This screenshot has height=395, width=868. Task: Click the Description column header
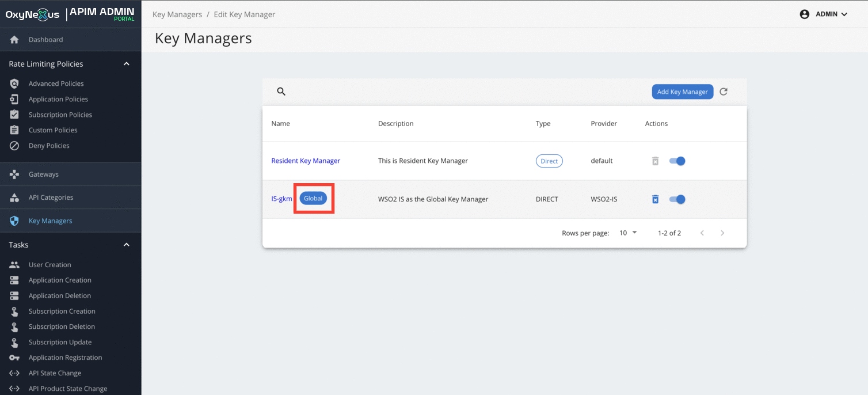(395, 124)
